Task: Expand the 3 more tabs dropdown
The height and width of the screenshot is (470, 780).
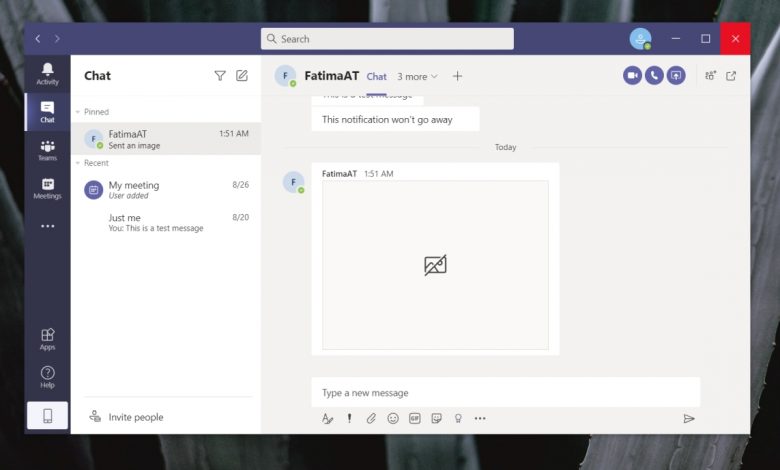Action: [x=417, y=77]
